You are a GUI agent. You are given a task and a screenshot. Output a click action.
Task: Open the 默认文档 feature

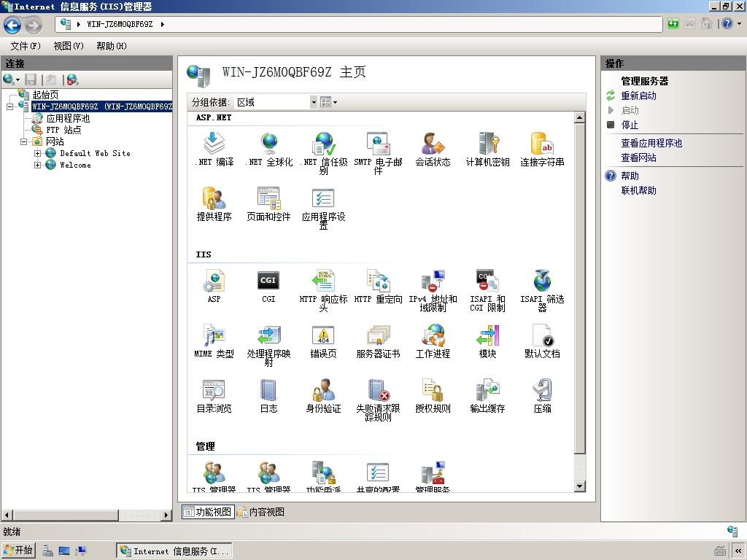[x=542, y=341]
